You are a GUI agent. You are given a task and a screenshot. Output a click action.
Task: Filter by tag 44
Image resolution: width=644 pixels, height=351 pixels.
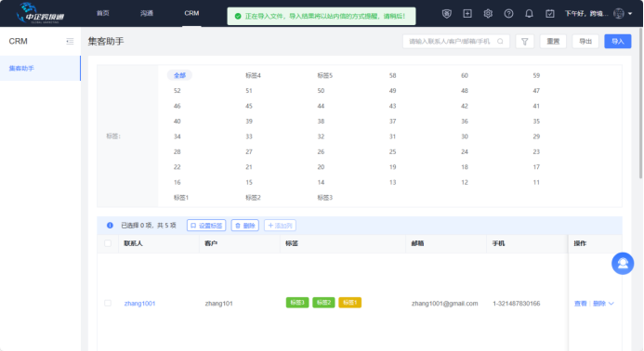[x=321, y=106]
